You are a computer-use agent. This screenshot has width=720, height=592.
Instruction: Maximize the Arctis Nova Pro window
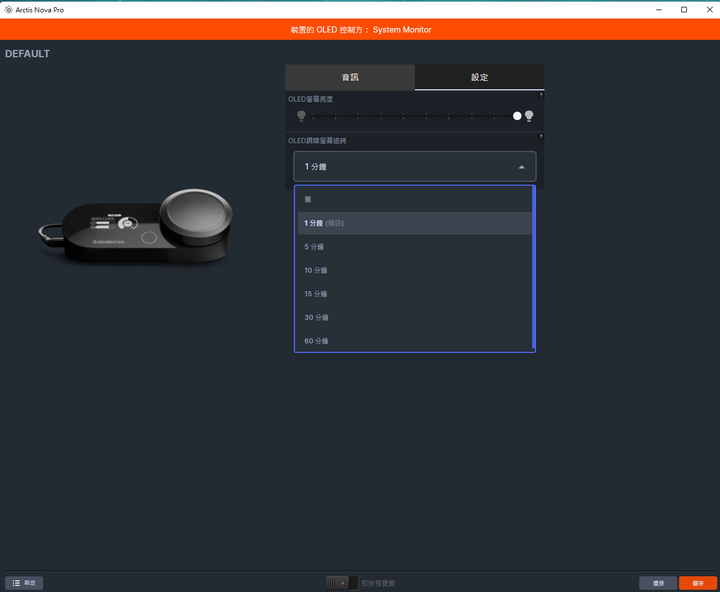[684, 10]
